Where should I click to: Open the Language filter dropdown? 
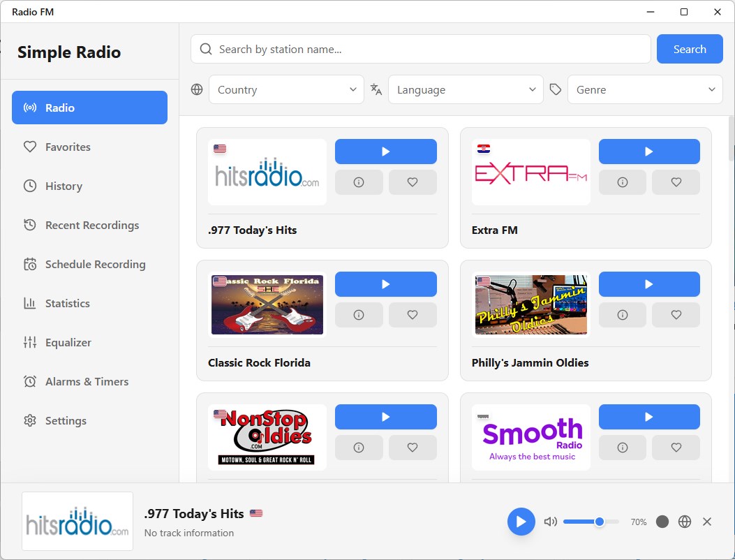[466, 89]
